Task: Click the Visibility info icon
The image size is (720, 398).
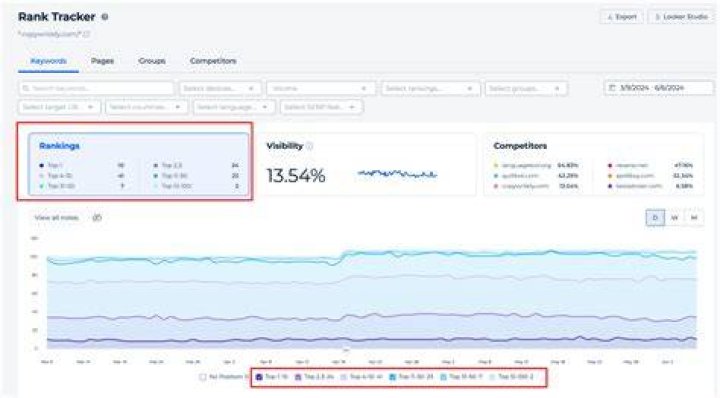Action: [309, 146]
